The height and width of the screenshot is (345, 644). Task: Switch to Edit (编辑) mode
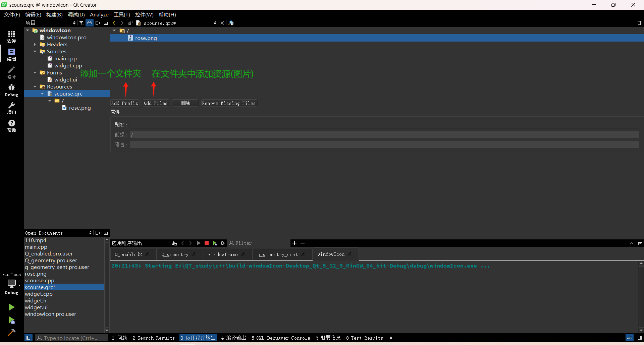(x=12, y=55)
